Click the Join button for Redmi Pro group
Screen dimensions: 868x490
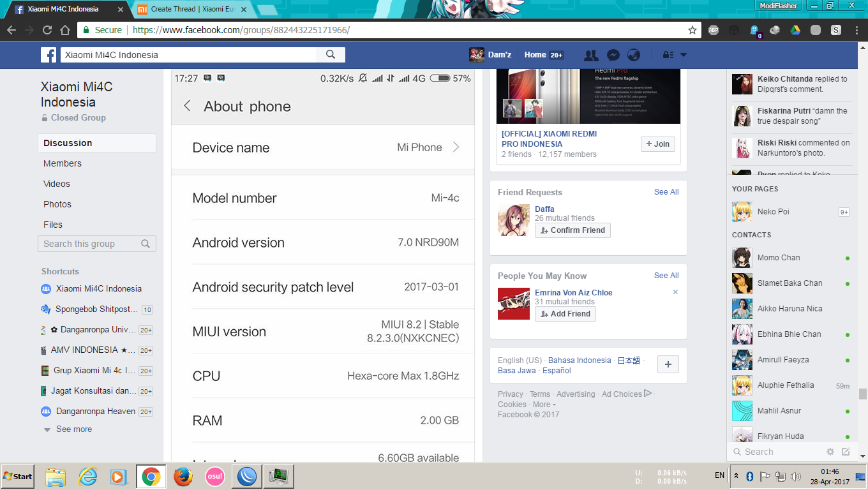[657, 144]
